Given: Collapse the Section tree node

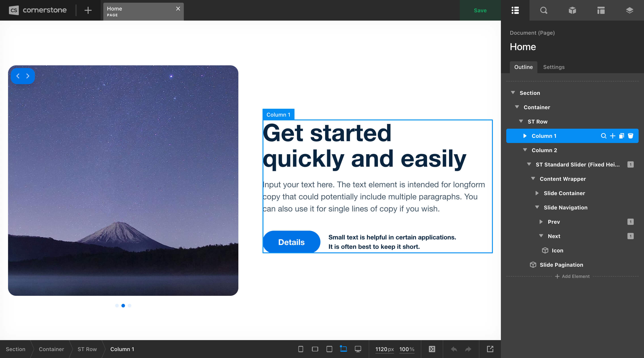Looking at the screenshot, I should 513,93.
